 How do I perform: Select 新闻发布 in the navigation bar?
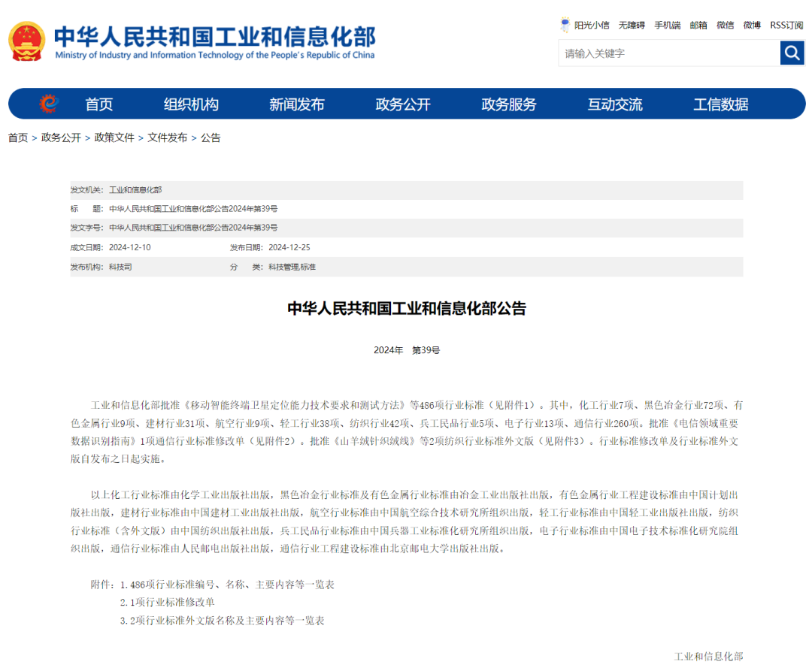pos(297,104)
